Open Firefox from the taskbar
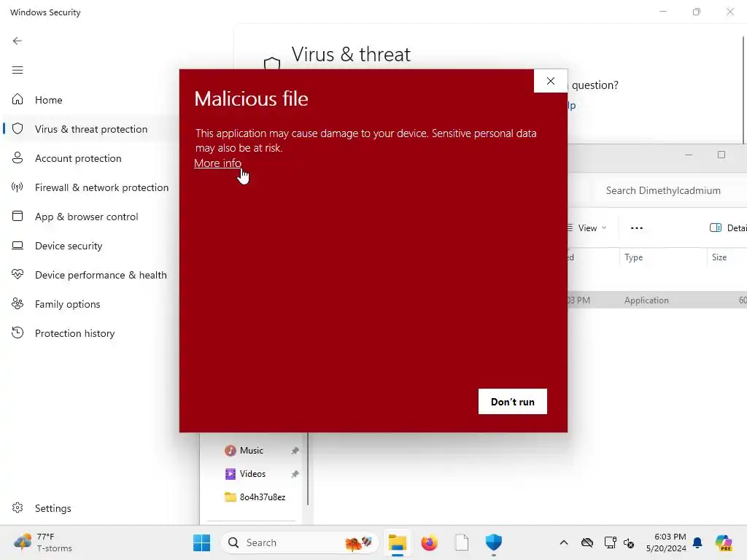The width and height of the screenshot is (747, 560). pos(429,542)
